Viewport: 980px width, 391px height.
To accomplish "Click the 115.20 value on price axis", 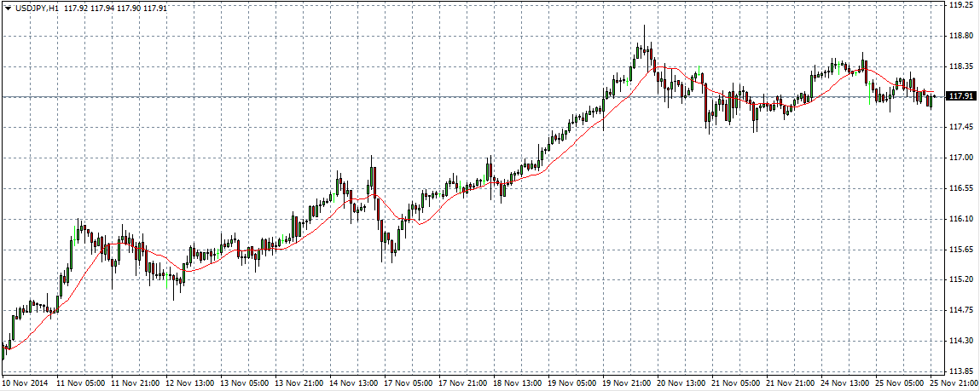I will (961, 279).
